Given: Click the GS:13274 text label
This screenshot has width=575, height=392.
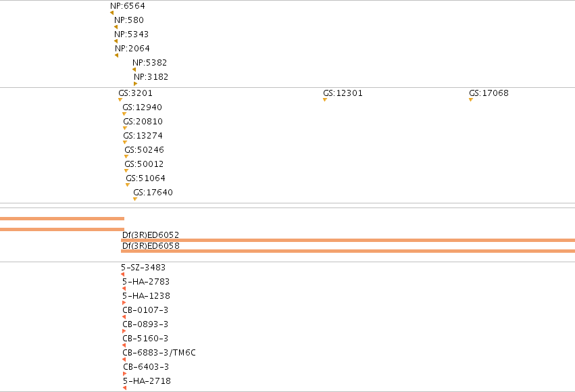Looking at the screenshot, I should (x=143, y=136).
